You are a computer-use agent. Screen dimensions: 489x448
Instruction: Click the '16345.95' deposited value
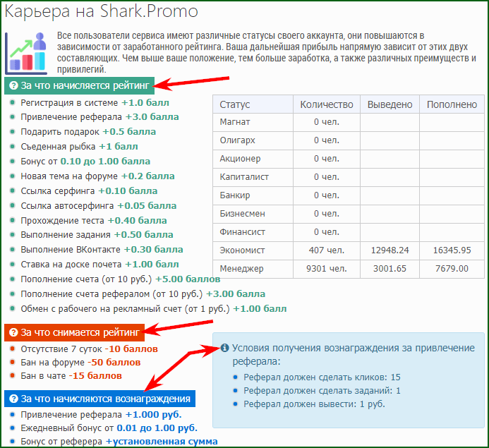click(452, 250)
